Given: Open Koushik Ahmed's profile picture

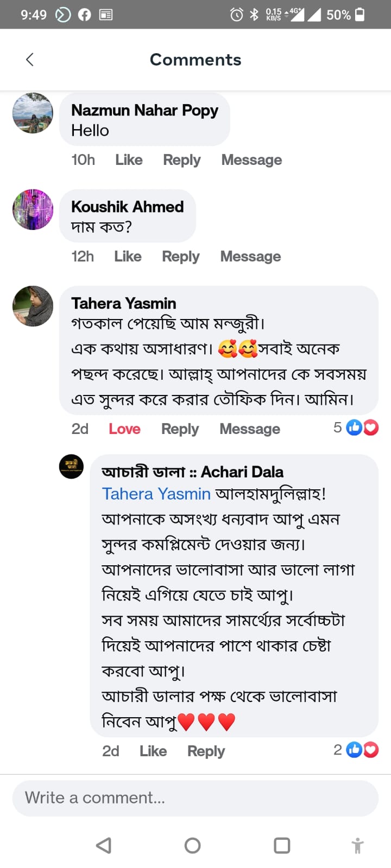Looking at the screenshot, I should (x=33, y=210).
